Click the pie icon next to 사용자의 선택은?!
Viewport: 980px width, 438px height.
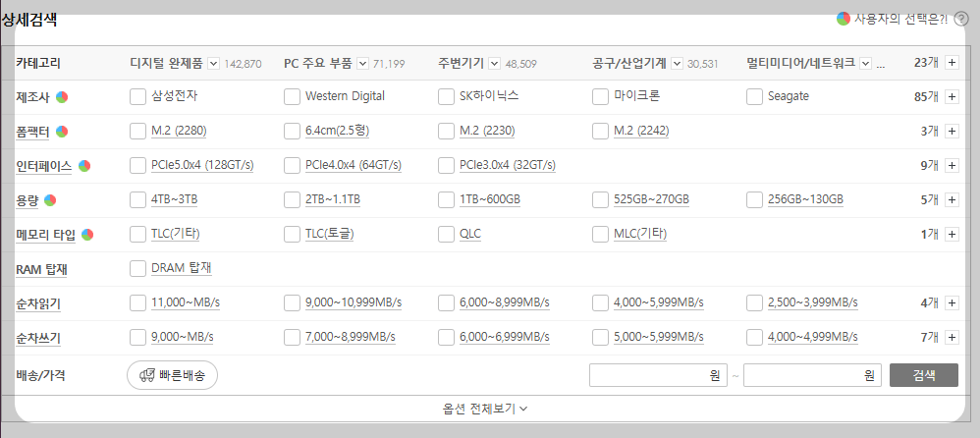(x=844, y=19)
